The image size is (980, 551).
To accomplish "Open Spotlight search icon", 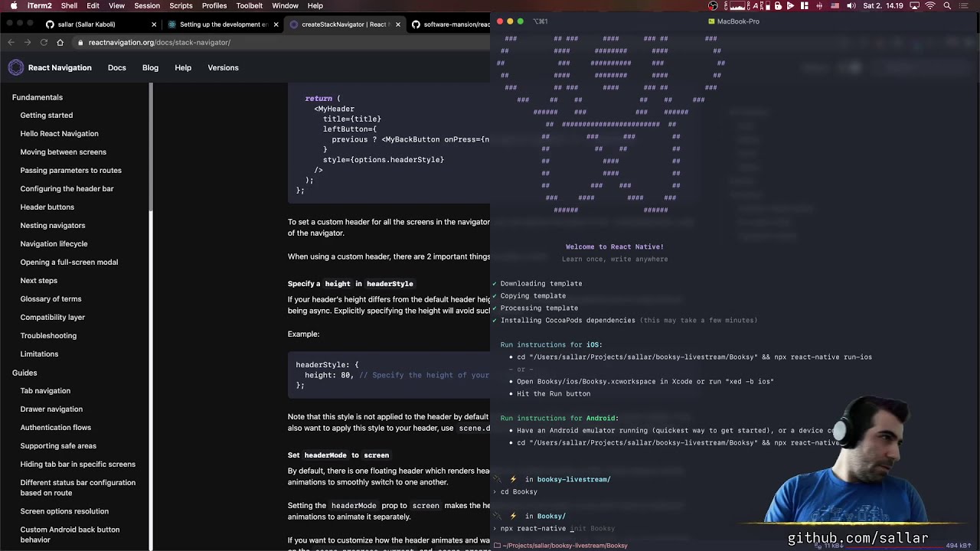I will pos(947,5).
